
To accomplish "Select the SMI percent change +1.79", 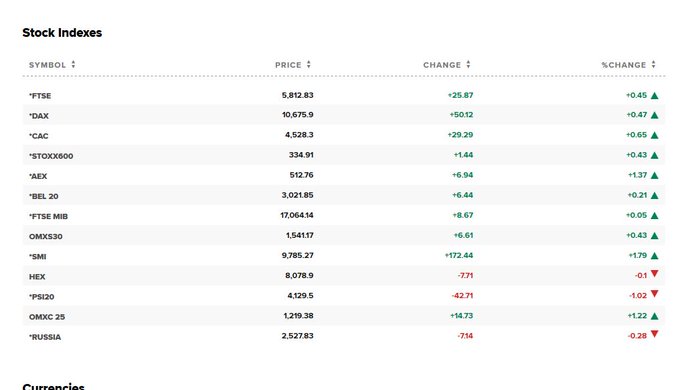I will click(638, 256).
